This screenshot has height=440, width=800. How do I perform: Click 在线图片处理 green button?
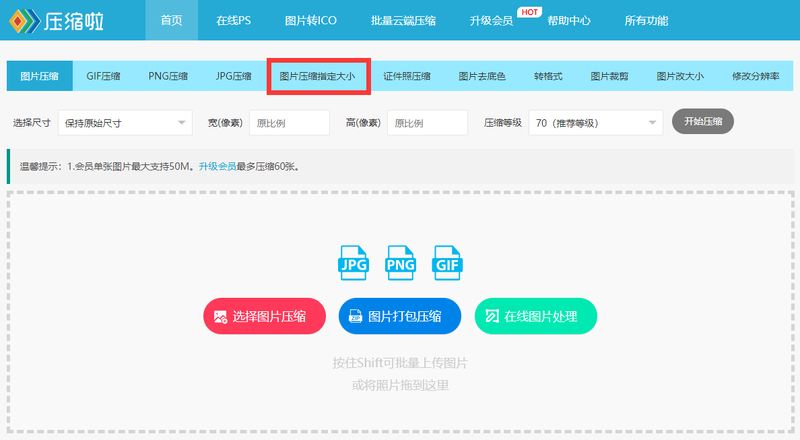[536, 316]
